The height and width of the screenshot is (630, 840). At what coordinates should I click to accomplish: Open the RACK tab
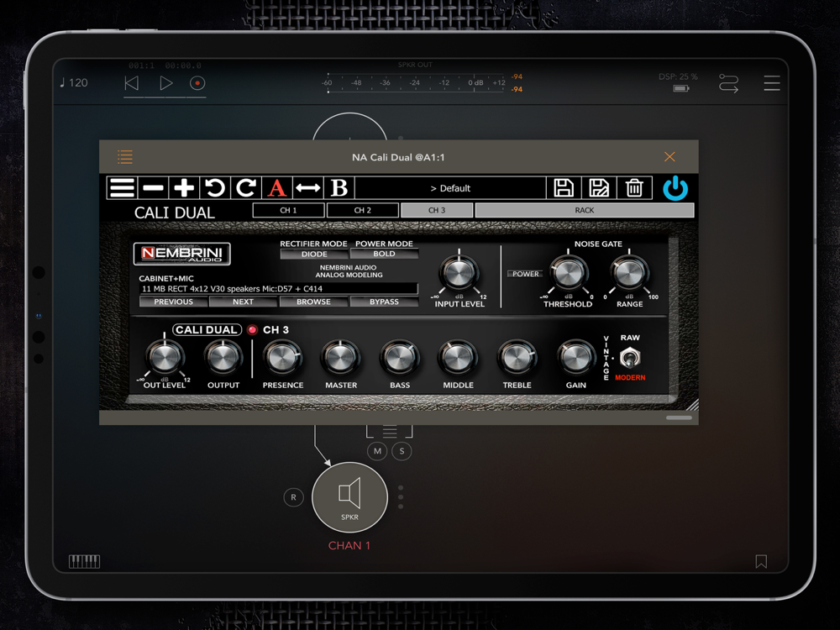click(x=585, y=210)
